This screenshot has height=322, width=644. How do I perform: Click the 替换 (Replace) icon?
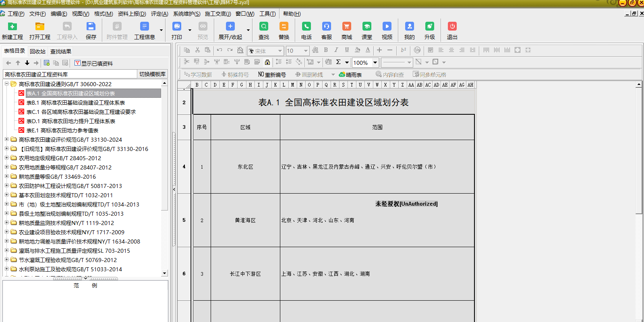(284, 27)
